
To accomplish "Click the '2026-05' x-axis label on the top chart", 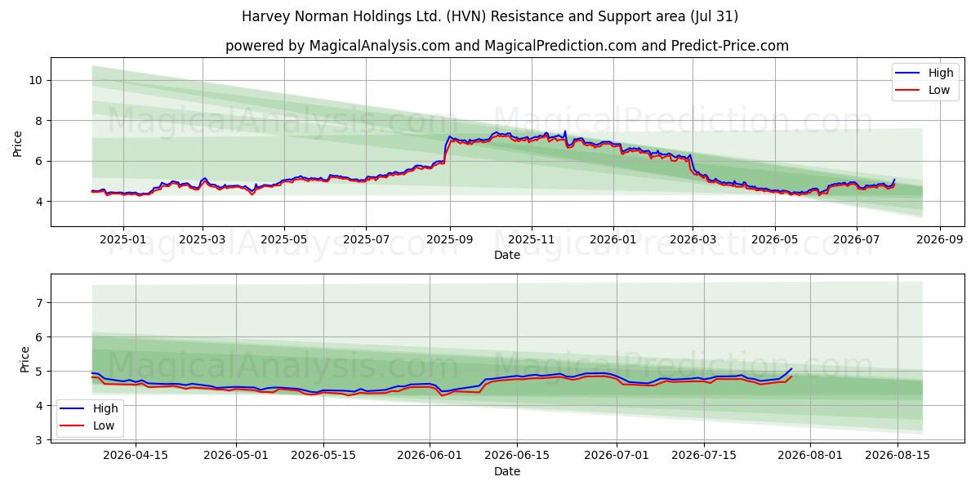I will pos(774,240).
